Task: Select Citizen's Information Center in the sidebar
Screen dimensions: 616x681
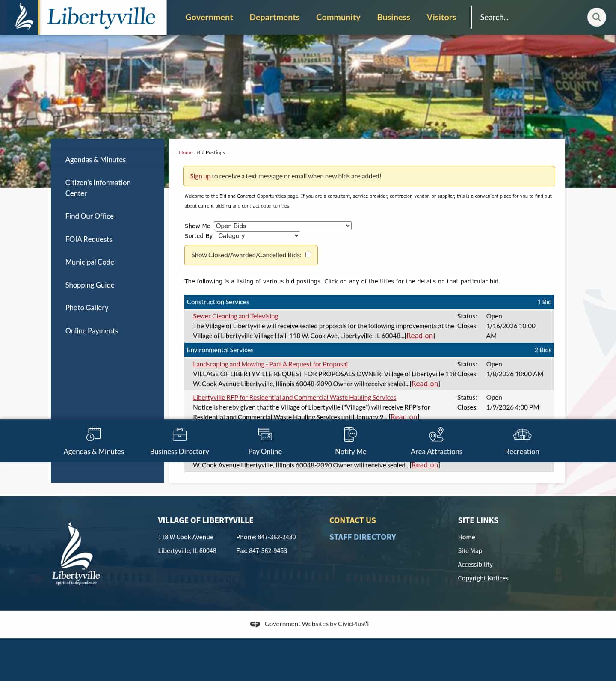Action: point(98,188)
